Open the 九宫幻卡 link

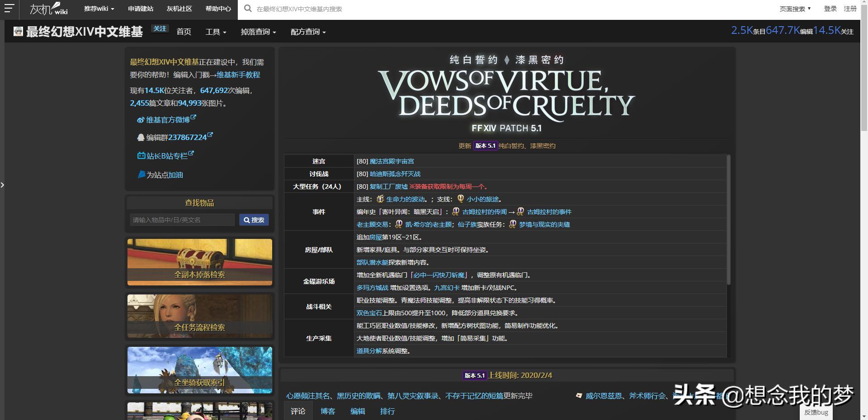[x=447, y=288]
